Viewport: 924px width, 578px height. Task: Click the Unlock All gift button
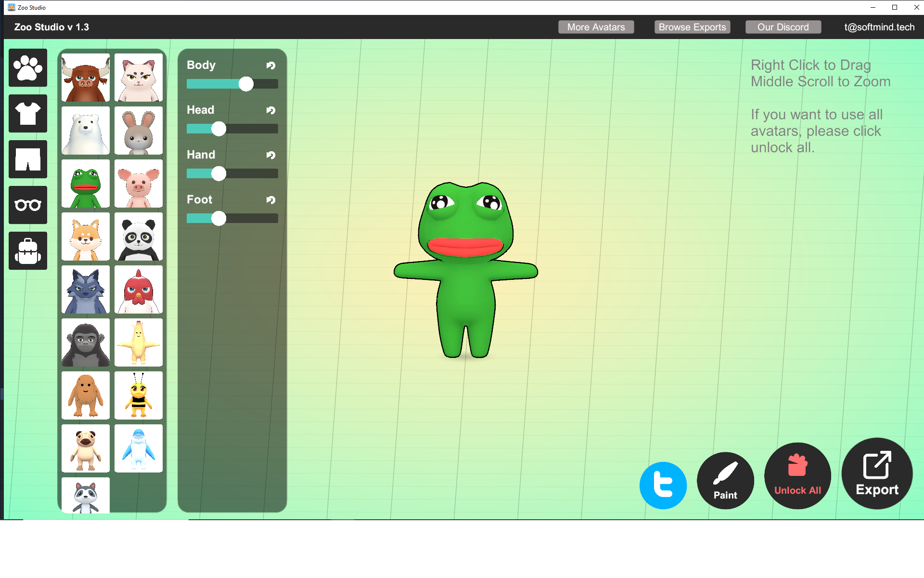coord(797,476)
